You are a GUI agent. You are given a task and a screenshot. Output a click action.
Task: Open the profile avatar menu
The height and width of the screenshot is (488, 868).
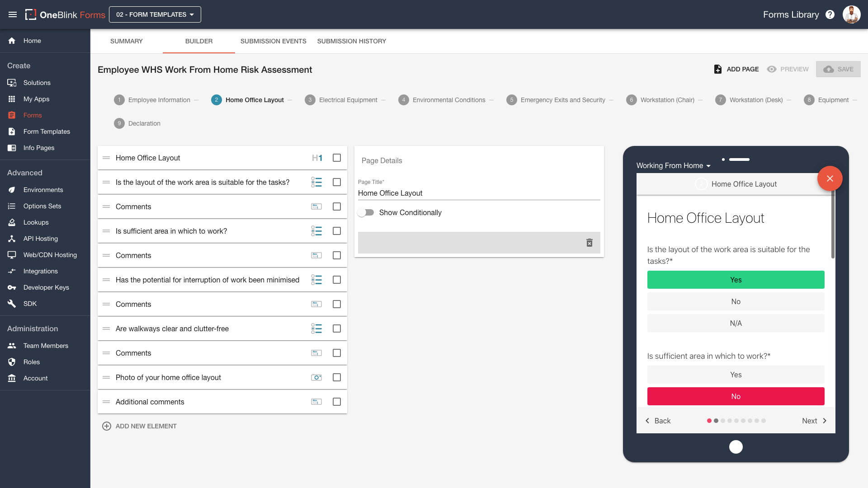pos(852,14)
